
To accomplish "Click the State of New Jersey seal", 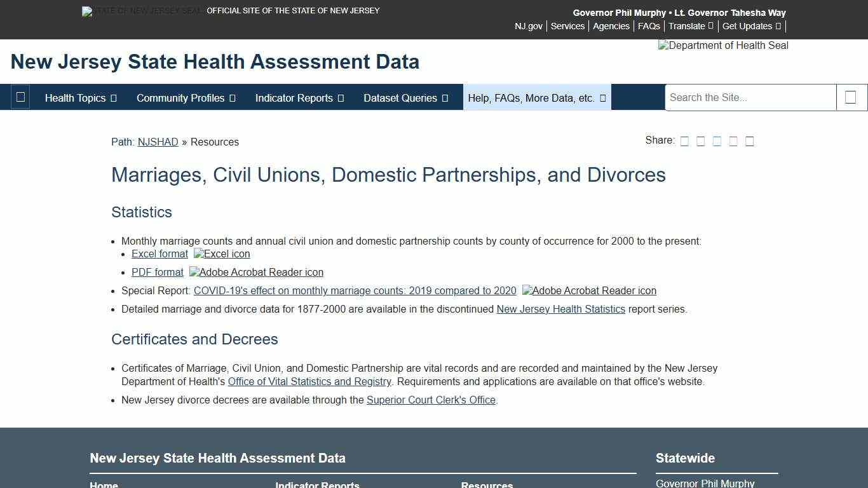I will (x=141, y=11).
